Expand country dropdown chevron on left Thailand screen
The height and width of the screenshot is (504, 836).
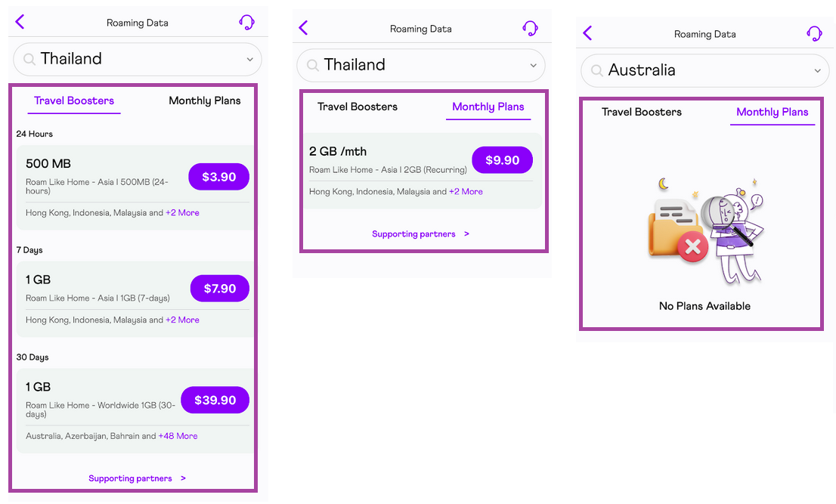(249, 60)
